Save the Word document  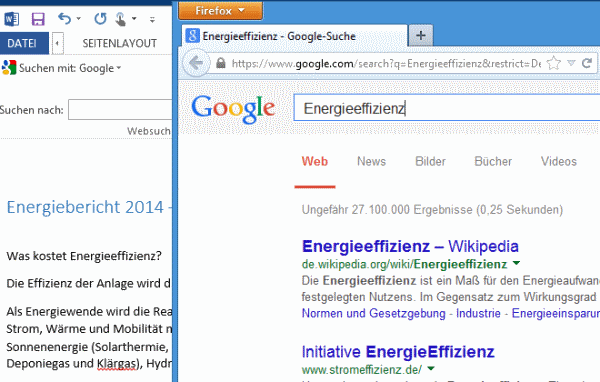(38, 19)
